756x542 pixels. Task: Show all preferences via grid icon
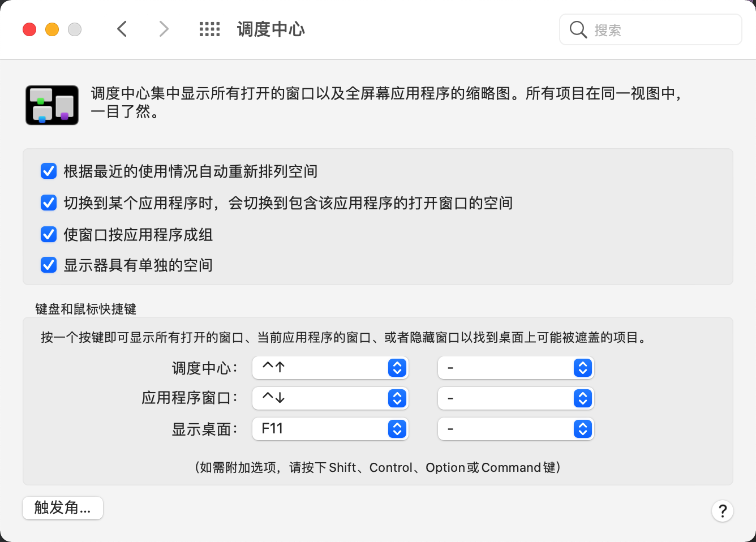pos(209,29)
